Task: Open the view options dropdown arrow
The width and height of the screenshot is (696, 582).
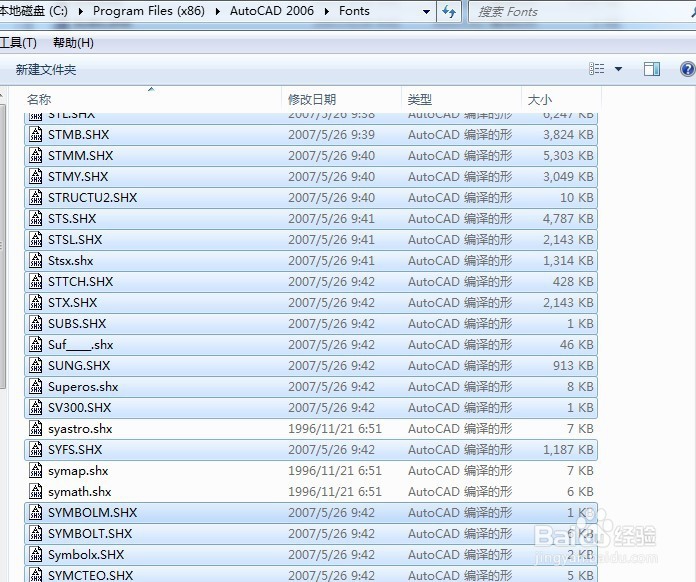Action: pos(618,69)
